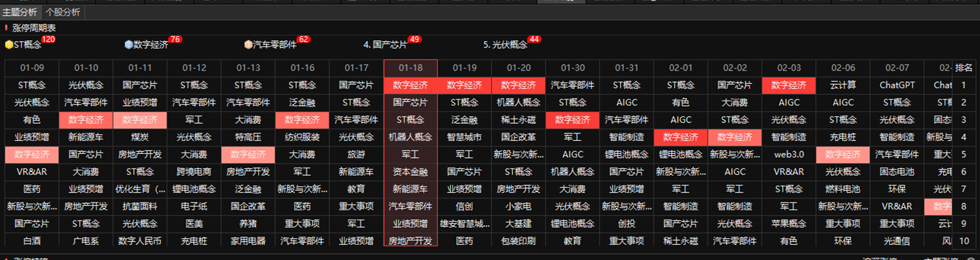Click the 排名 column header

(964, 68)
